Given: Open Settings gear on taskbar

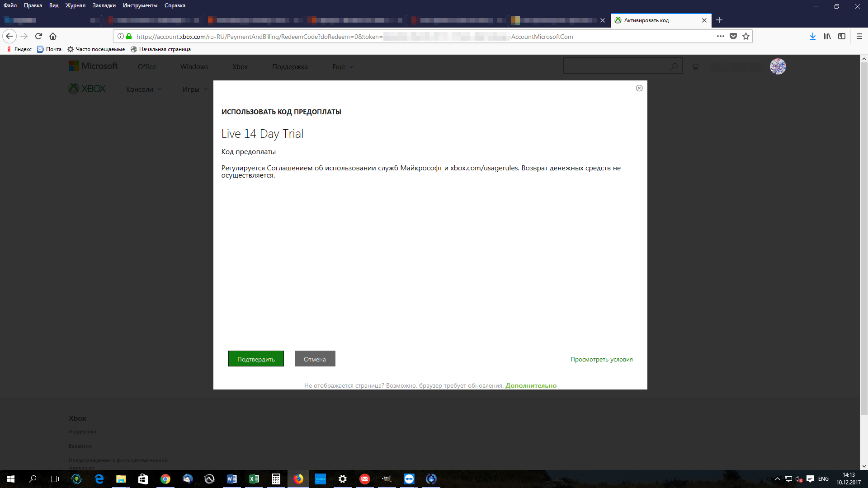Looking at the screenshot, I should click(343, 479).
